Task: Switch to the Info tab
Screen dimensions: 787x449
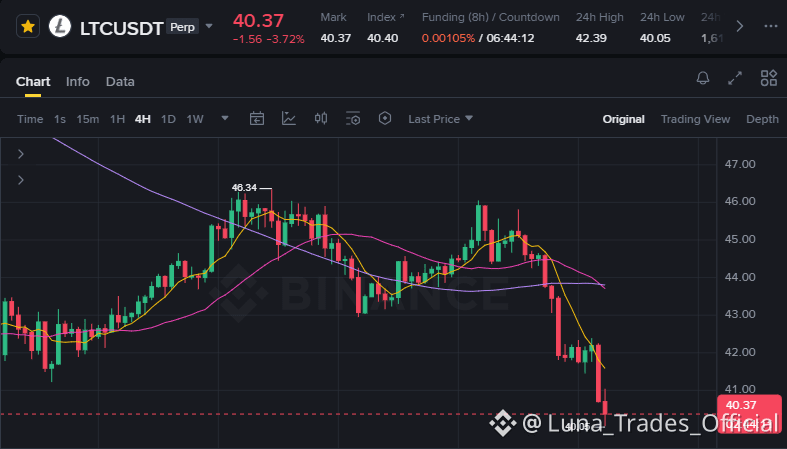Action: pyautogui.click(x=78, y=82)
